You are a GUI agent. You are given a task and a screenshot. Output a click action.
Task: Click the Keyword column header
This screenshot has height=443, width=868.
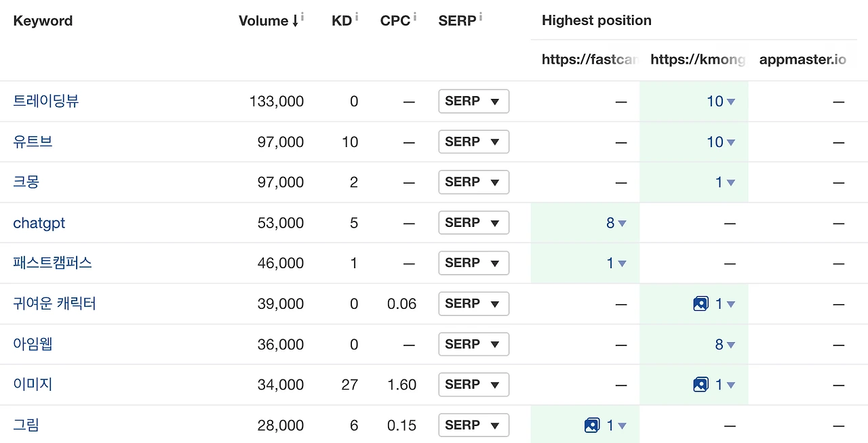[x=43, y=21]
